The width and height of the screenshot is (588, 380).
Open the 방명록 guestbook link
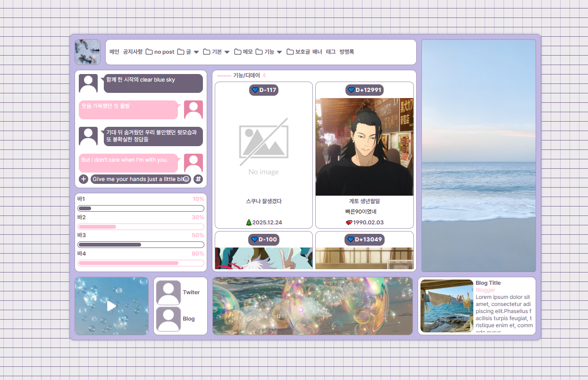click(x=347, y=52)
